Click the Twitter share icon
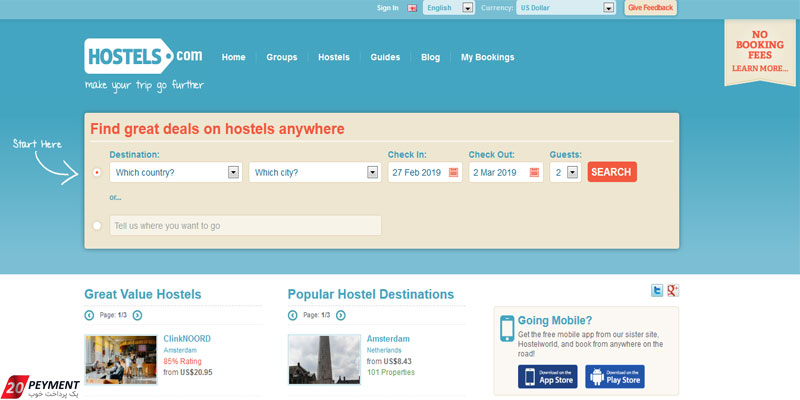The image size is (800, 400). click(x=657, y=291)
